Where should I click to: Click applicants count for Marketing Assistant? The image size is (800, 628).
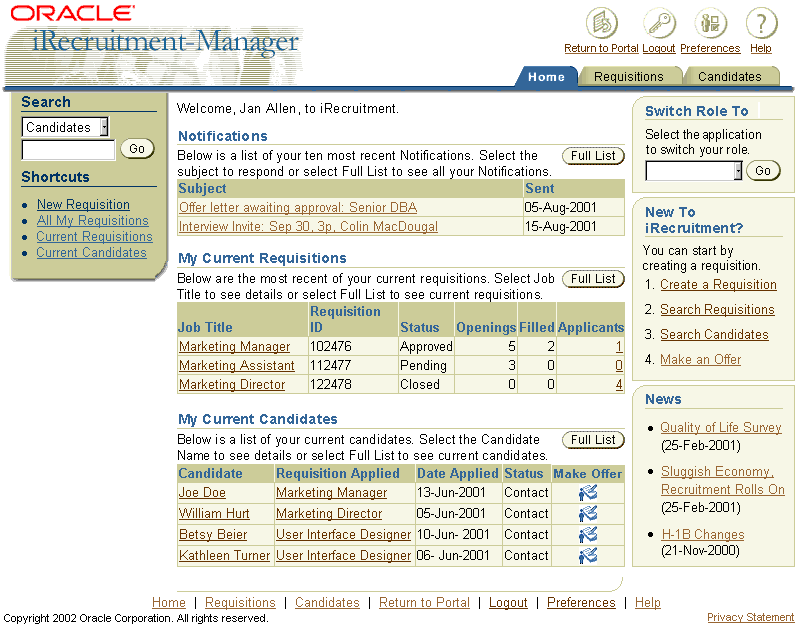click(618, 366)
